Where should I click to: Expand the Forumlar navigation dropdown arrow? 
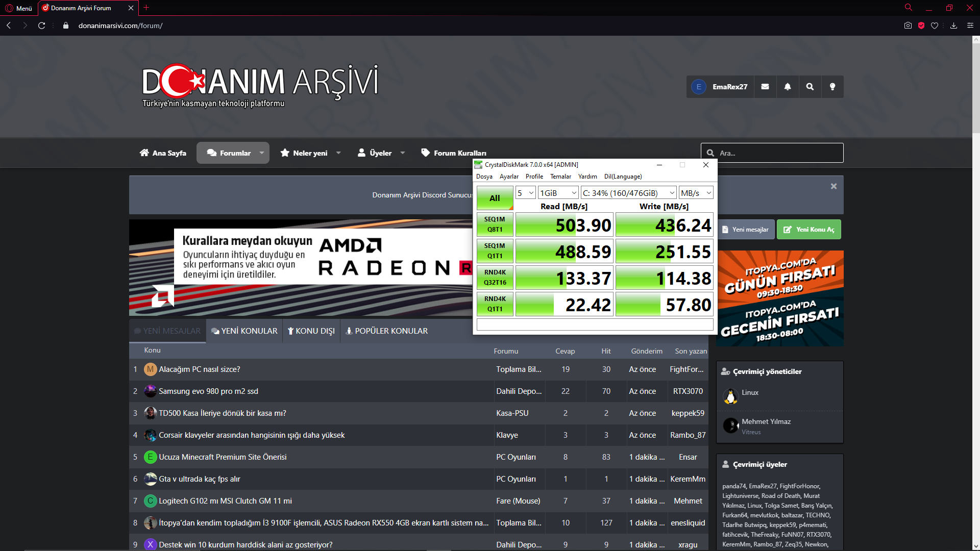[262, 153]
